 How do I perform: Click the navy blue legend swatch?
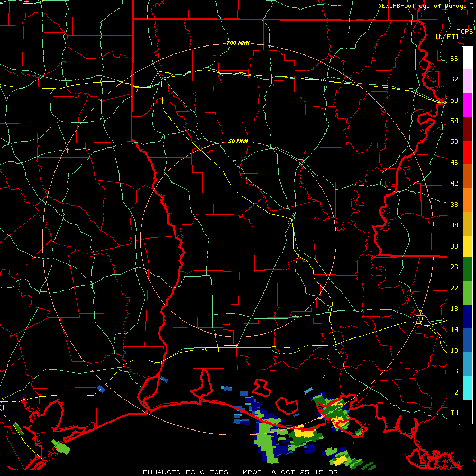point(467,317)
